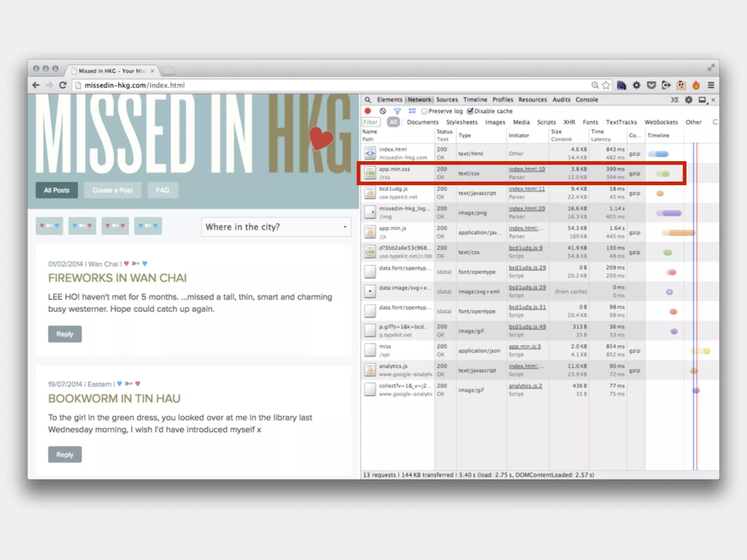The width and height of the screenshot is (747, 560).
Task: Click the show console drawer icon
Action: click(x=674, y=100)
